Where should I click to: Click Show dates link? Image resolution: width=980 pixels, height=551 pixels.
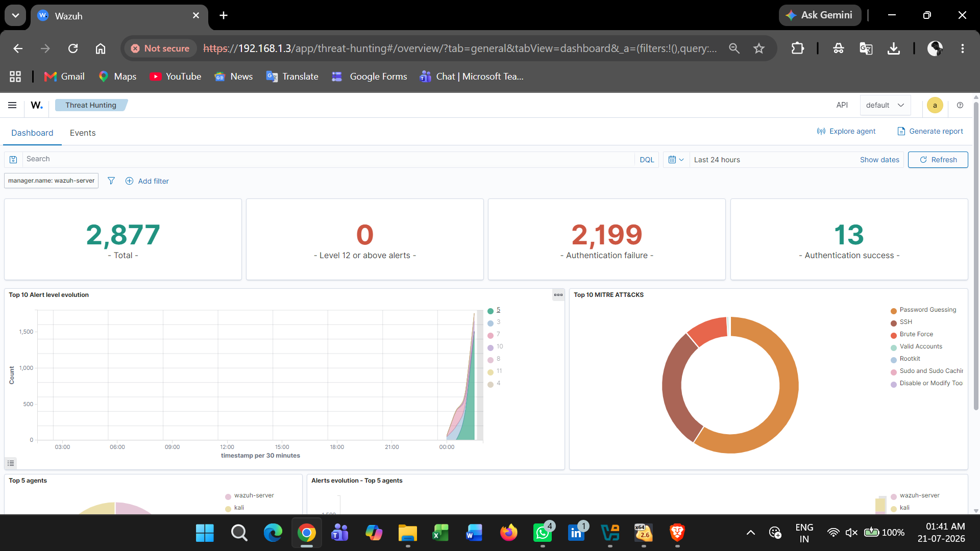[879, 160]
